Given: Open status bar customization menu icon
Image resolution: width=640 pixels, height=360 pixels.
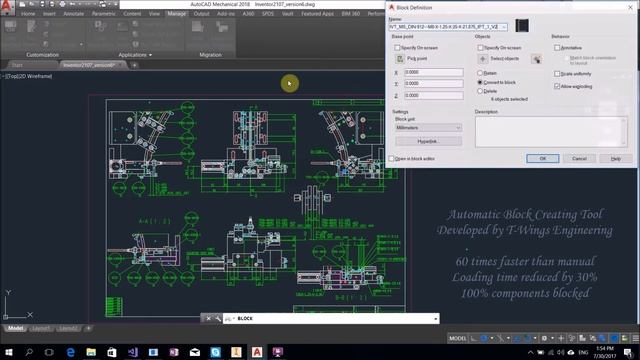Looking at the screenshot, I should tap(635, 338).
